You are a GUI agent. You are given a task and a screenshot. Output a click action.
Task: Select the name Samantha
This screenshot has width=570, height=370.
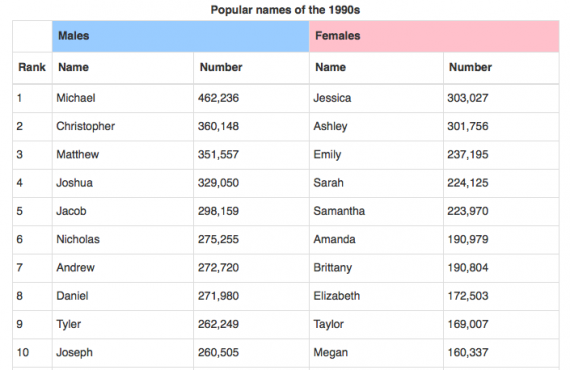point(339,211)
